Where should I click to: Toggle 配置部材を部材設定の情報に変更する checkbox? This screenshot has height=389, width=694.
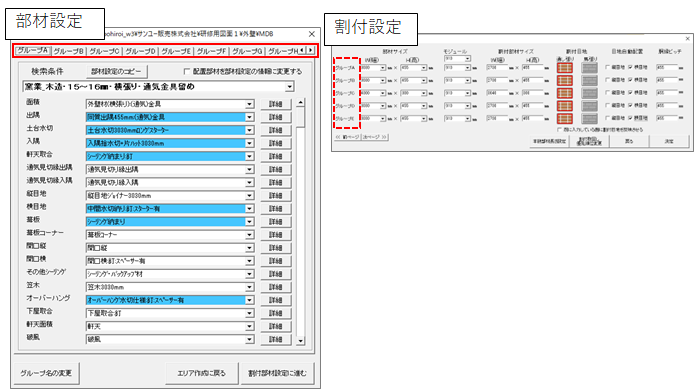click(186, 71)
